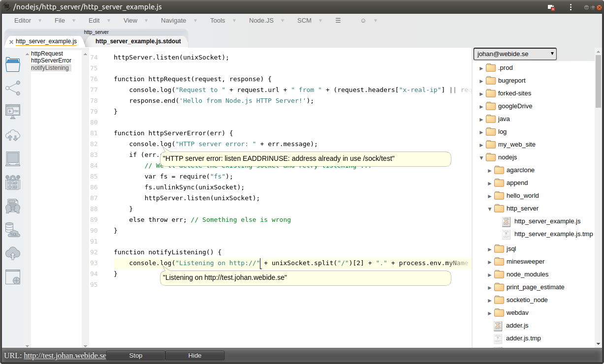Select notifyListening in the outline list
Screen dimensions: 604x364
coord(49,68)
